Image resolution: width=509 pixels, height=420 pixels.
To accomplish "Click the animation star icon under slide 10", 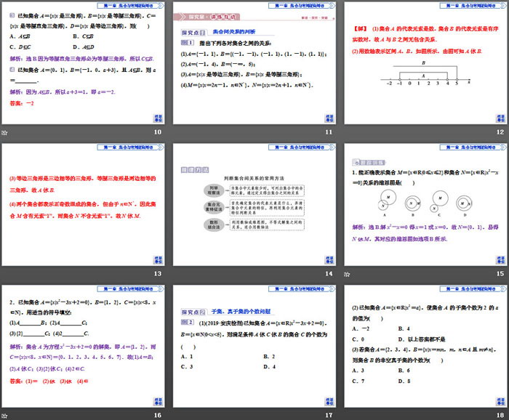I will (5, 132).
